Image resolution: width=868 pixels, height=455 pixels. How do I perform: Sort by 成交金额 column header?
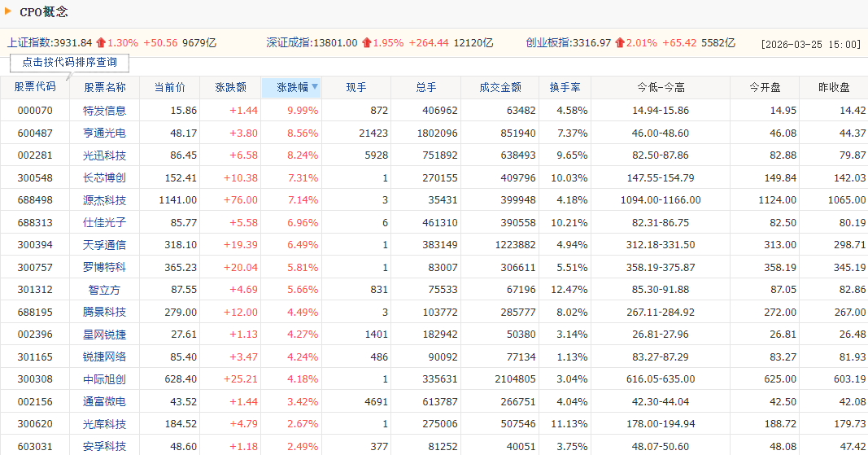pyautogui.click(x=499, y=87)
